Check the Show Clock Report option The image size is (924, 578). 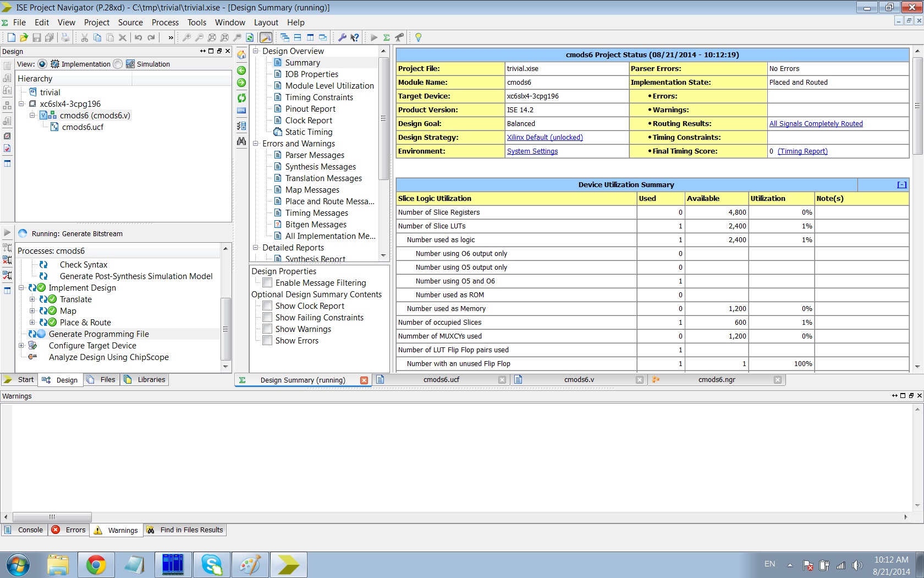(267, 306)
